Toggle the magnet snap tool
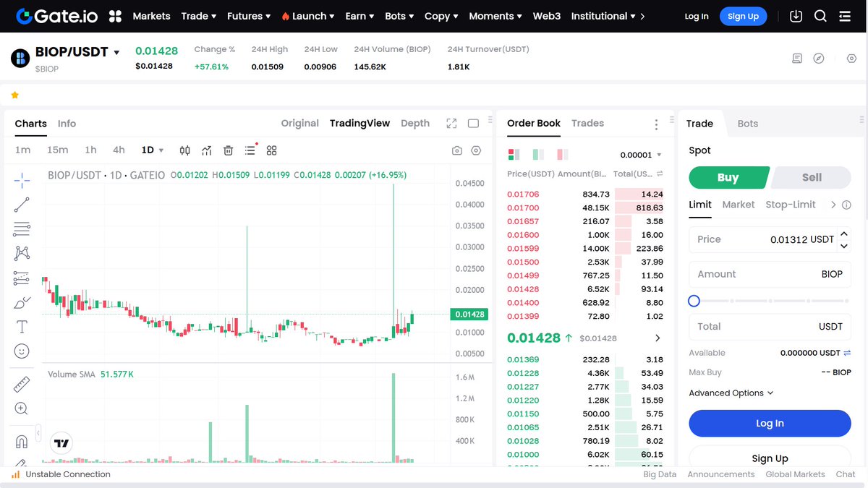Image resolution: width=868 pixels, height=488 pixels. pos(22,441)
